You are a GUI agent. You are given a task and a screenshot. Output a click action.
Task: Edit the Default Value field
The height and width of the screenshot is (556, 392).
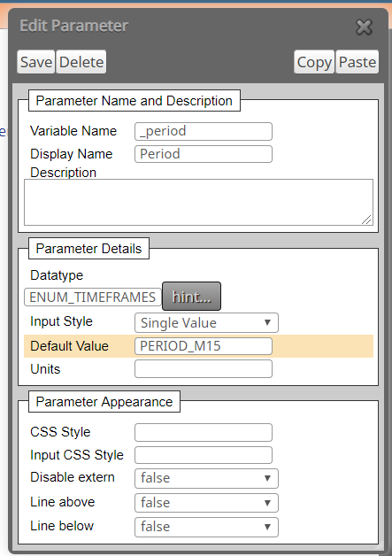[x=204, y=346]
